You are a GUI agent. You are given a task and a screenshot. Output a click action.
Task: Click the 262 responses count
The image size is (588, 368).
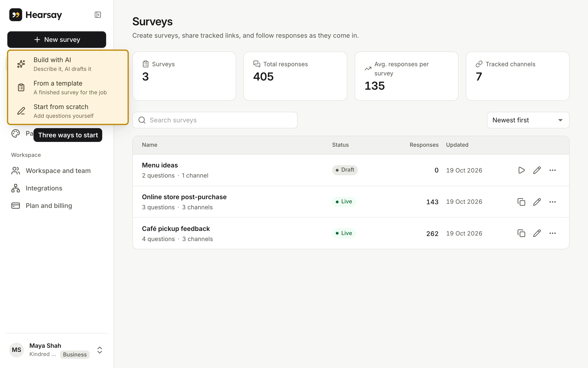click(432, 234)
